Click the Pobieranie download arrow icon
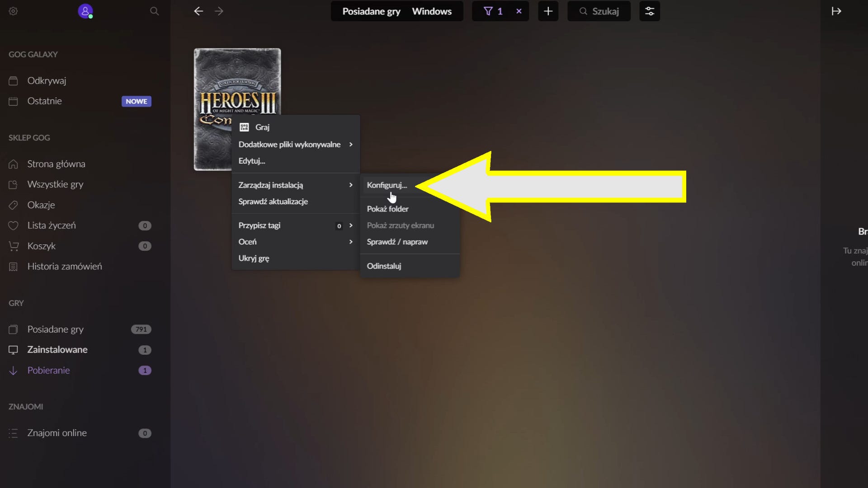This screenshot has height=488, width=868. (13, 371)
